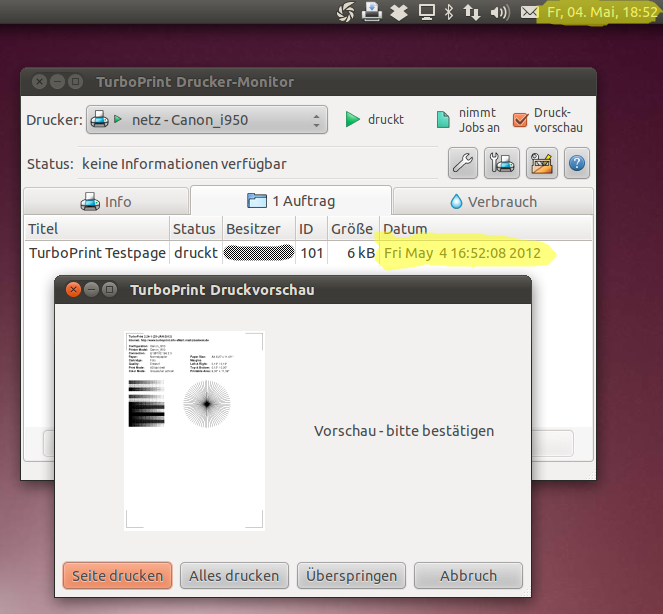Switch to the Info tab

click(x=106, y=201)
